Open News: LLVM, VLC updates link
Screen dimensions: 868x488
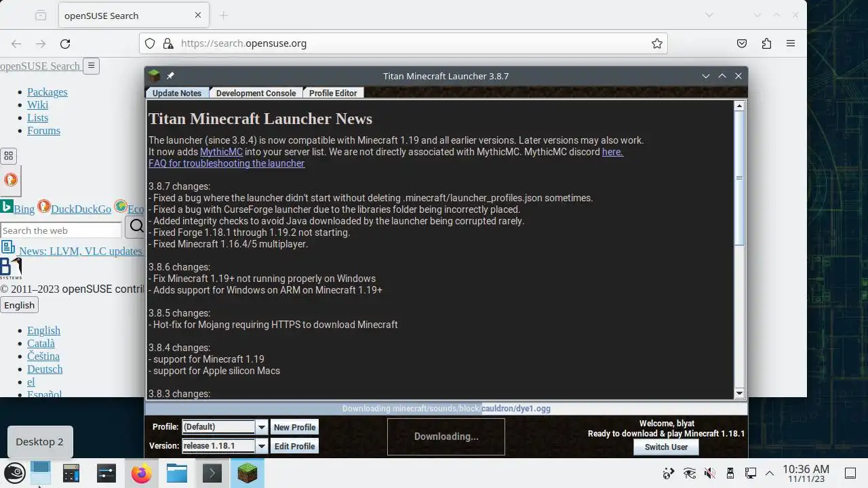pos(80,251)
